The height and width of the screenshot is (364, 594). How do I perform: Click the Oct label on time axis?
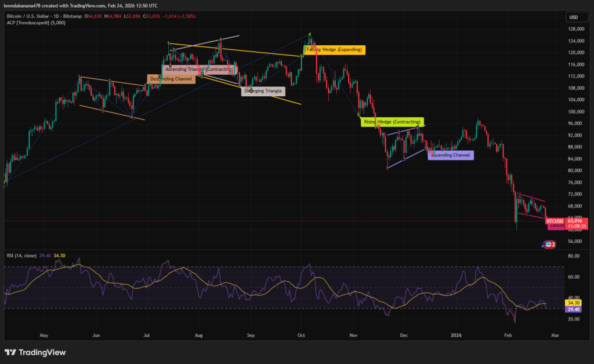click(x=301, y=335)
